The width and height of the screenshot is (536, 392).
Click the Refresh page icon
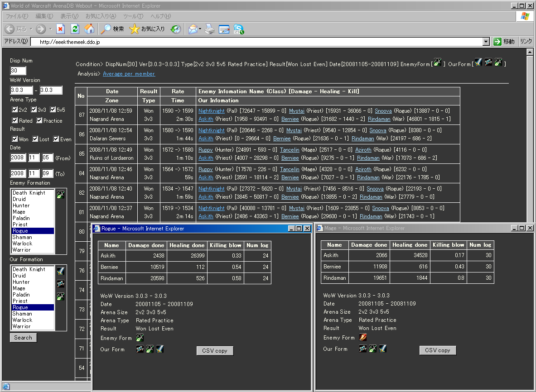point(75,29)
